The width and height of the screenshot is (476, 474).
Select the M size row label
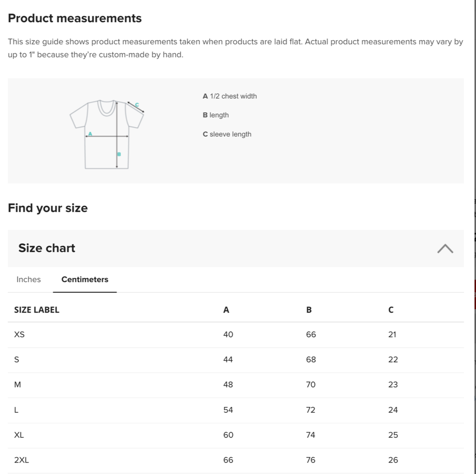(17, 384)
